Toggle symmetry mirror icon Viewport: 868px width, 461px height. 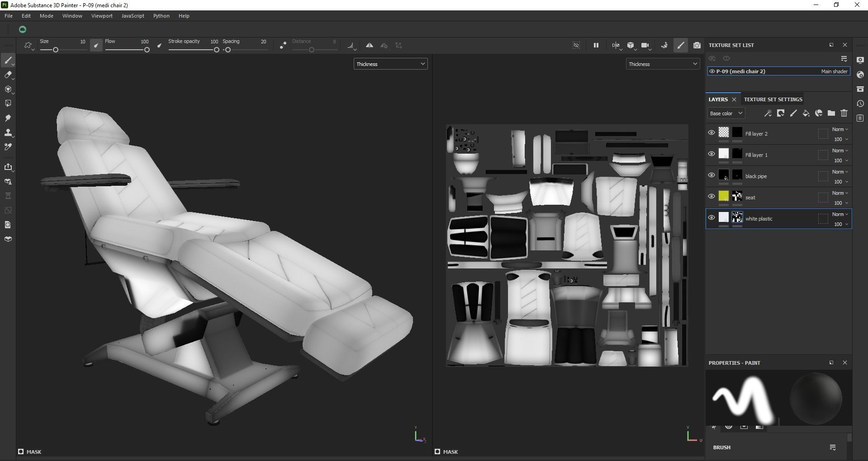(x=370, y=45)
